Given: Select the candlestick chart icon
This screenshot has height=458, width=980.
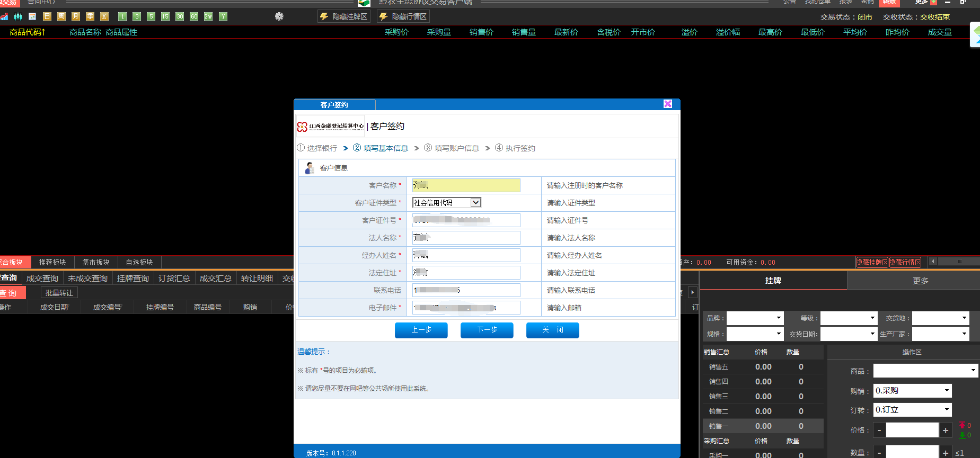Looking at the screenshot, I should tap(18, 16).
